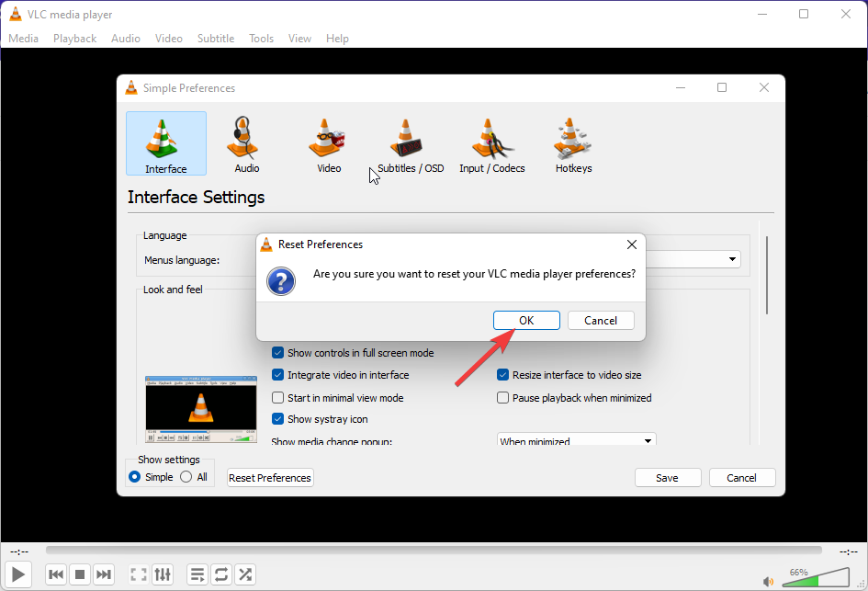
Task: Toggle the loop mode icon
Action: point(221,574)
